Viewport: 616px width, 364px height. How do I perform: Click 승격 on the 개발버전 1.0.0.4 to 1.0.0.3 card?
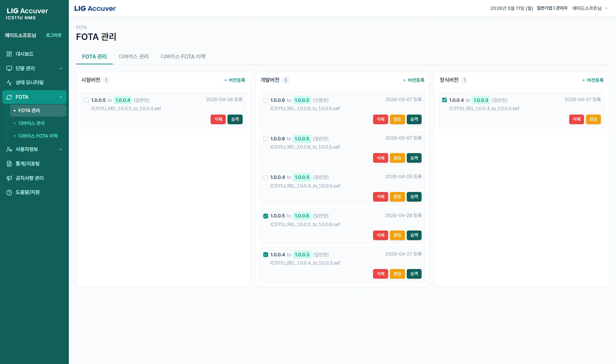(414, 274)
